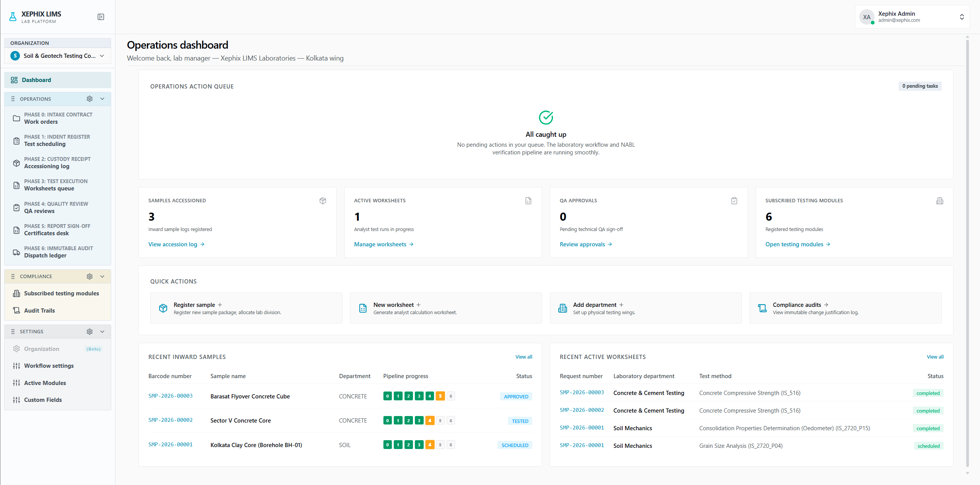Click the 0 pending tasks badge
This screenshot has height=485, width=980.
point(920,86)
